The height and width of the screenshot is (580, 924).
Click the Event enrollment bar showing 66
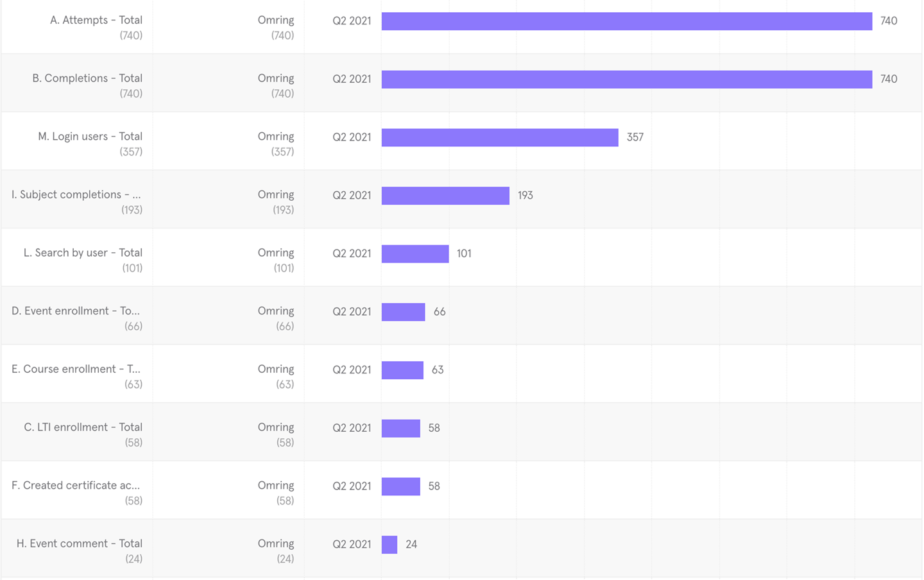[x=403, y=312]
